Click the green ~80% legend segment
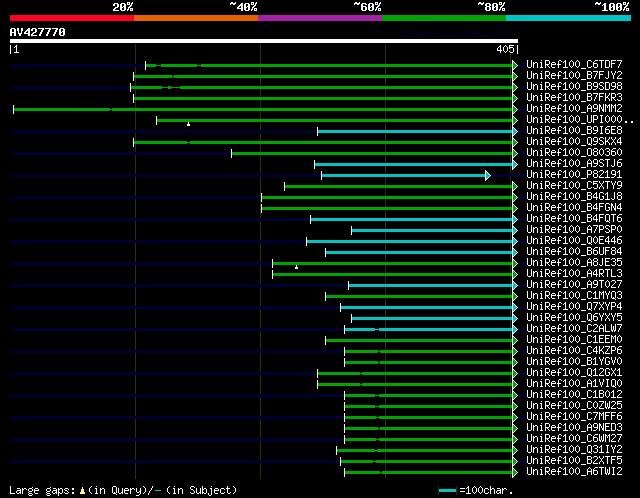The width and height of the screenshot is (640, 498). [444, 18]
